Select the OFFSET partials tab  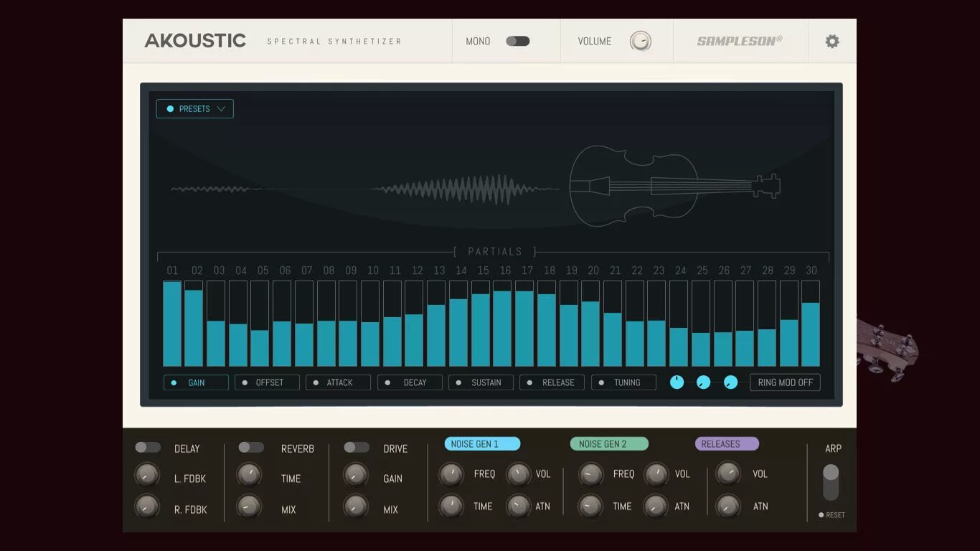click(x=267, y=382)
